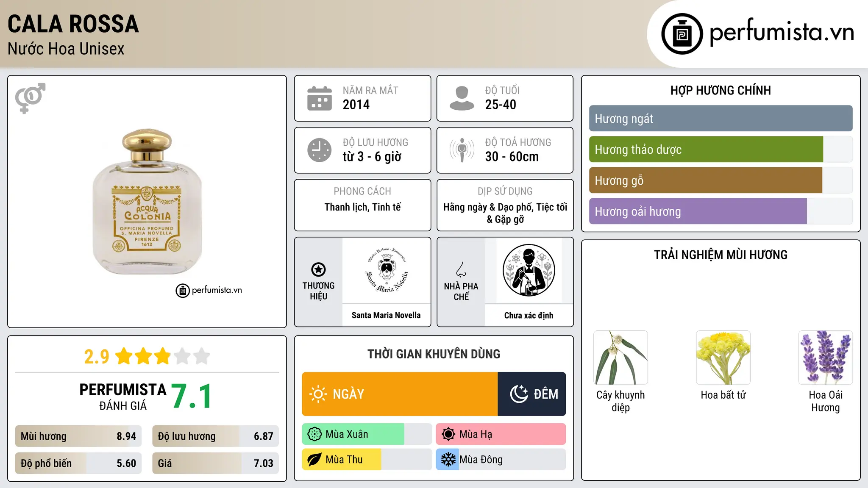Click the Chưa xác định perfumer label
This screenshot has height=488, width=868.
pyautogui.click(x=529, y=315)
